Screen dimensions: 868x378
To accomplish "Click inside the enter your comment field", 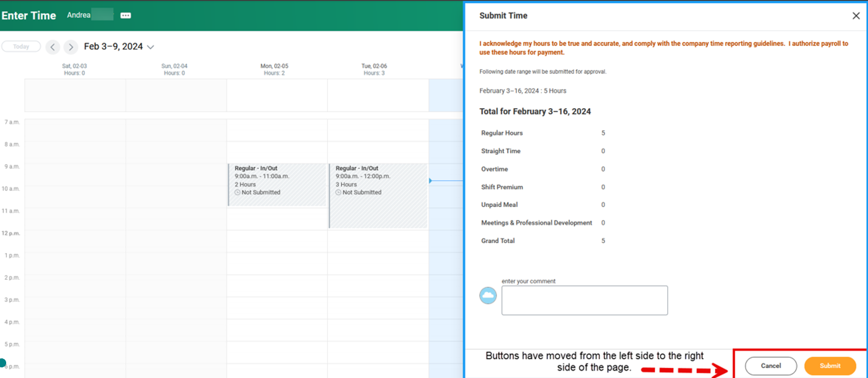I will 584,300.
